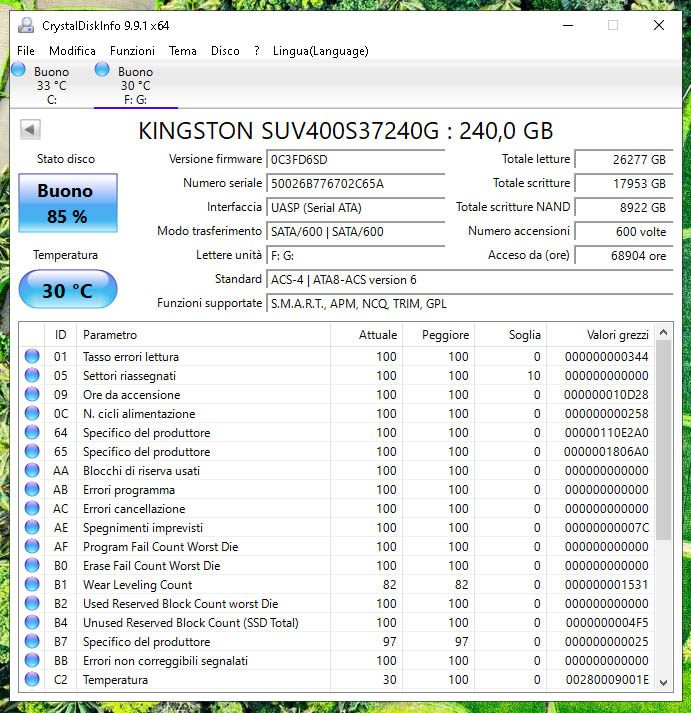
Task: Click the blue status circle on F: G: tab
Action: (x=102, y=70)
